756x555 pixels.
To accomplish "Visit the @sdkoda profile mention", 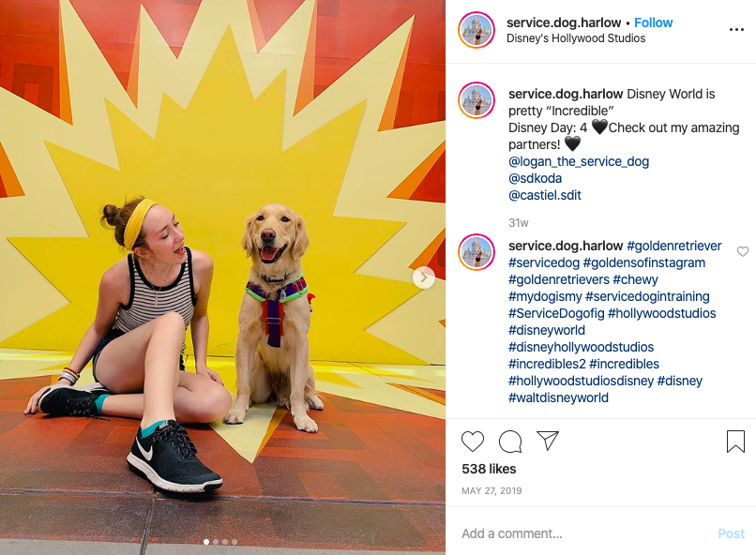I will point(535,178).
